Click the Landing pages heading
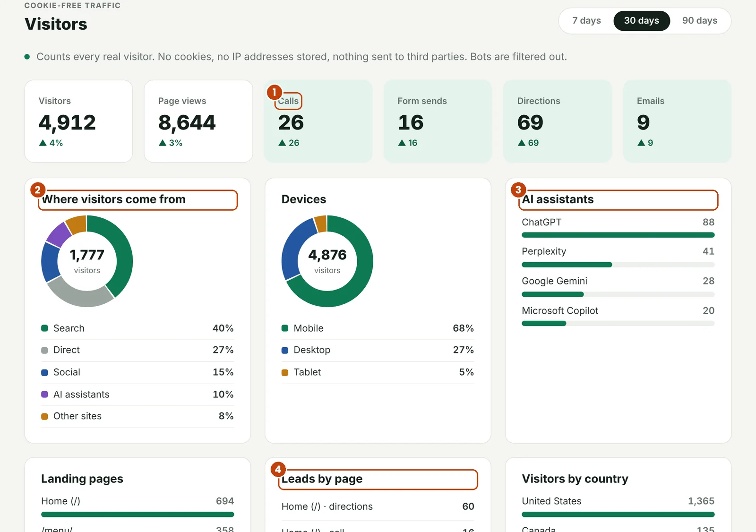This screenshot has width=756, height=532. click(x=82, y=479)
